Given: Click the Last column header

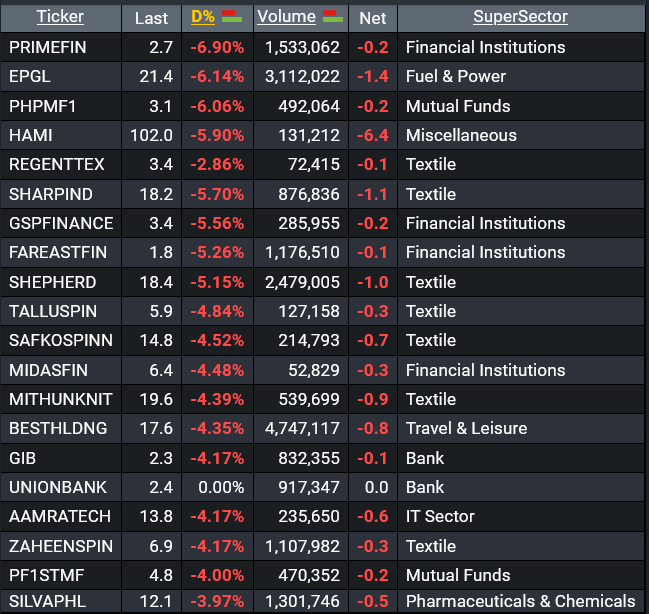Looking at the screenshot, I should click(x=151, y=18).
